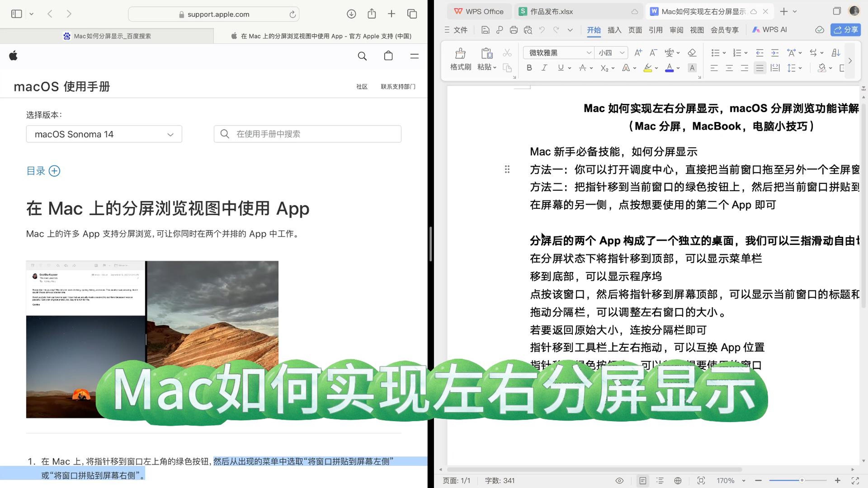The image size is (868, 488).
Task: Open macOS Sonoma 14 version selector
Action: (104, 134)
